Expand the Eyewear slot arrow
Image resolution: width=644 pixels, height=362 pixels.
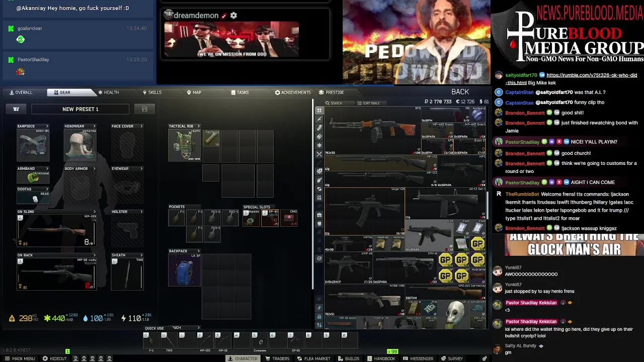pos(141,168)
